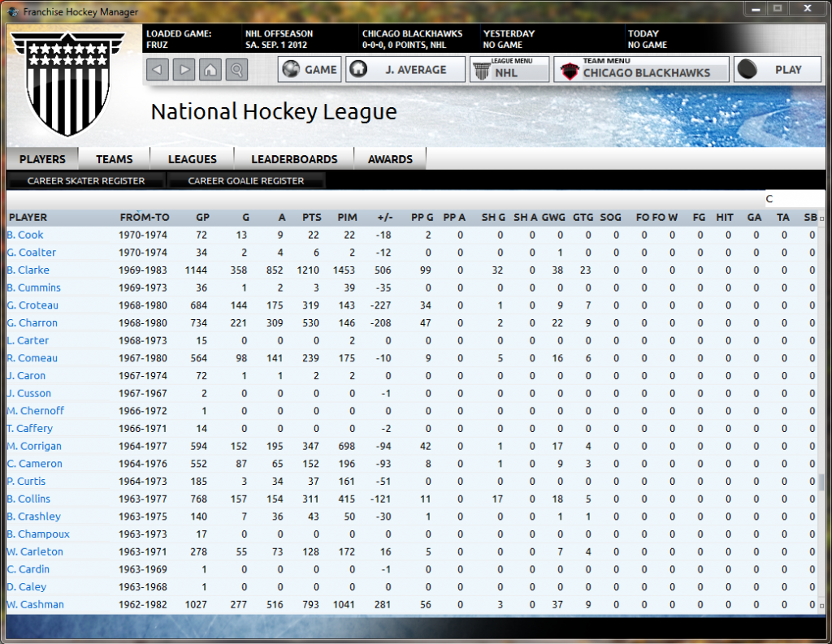Sort by SOG column header

point(611,218)
